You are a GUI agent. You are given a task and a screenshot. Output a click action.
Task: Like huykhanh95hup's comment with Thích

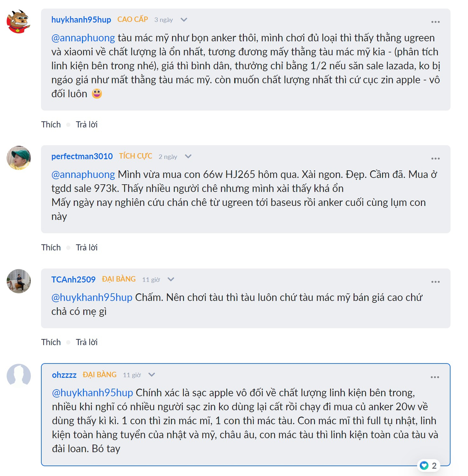click(51, 124)
